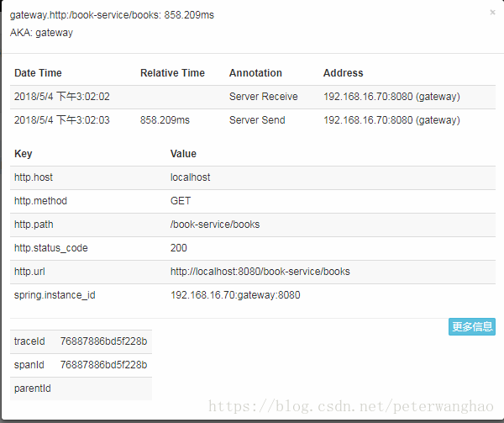Image resolution: width=504 pixels, height=423 pixels.
Task: Select the Server Receive annotation row
Action: point(263,97)
